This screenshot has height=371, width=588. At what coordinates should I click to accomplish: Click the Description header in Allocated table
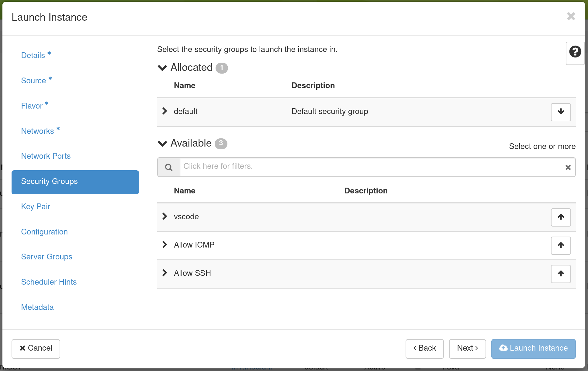[x=313, y=85]
